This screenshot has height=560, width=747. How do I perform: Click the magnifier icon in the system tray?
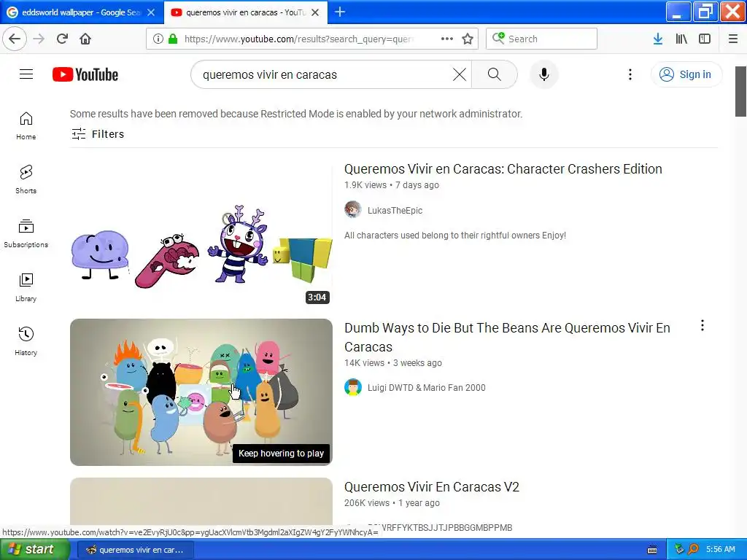694,550
